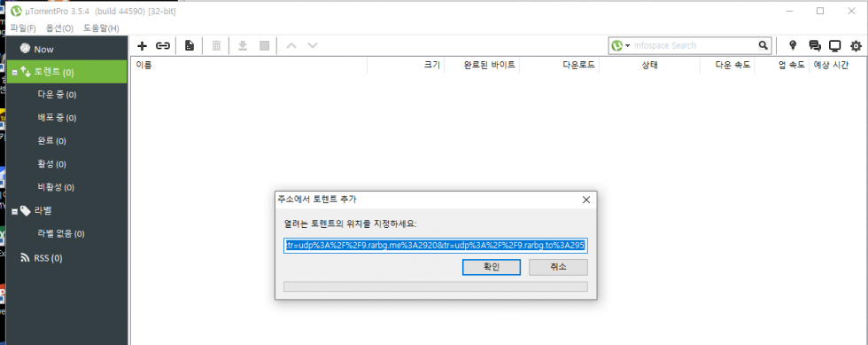Open preferences with the gear icon

[856, 45]
